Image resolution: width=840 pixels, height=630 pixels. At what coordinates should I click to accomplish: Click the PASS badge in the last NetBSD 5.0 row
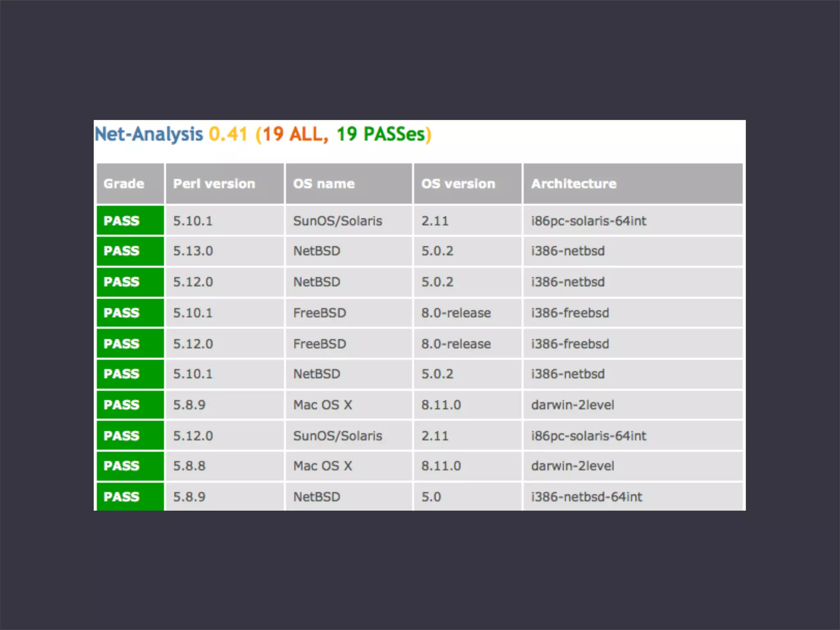(x=122, y=497)
